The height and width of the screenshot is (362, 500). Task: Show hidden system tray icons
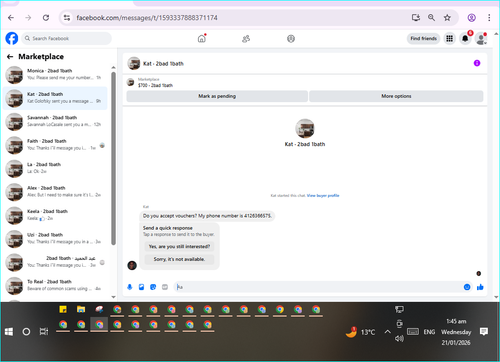(387, 332)
